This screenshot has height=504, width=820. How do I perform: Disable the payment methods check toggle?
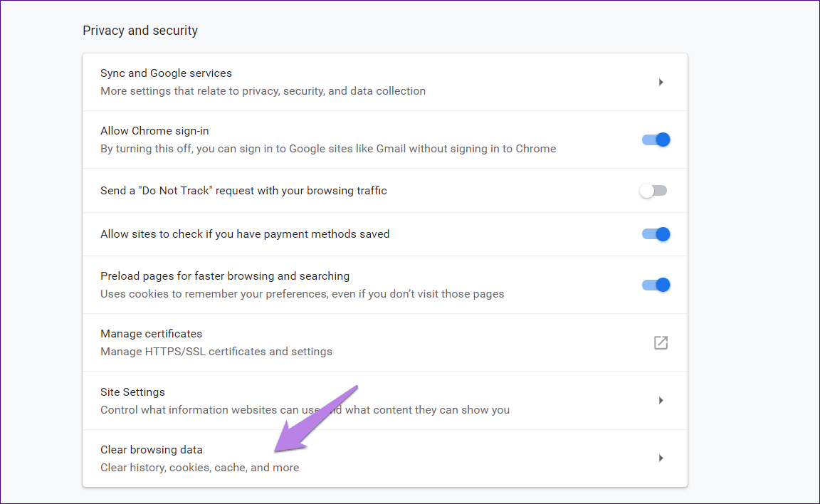pyautogui.click(x=656, y=234)
